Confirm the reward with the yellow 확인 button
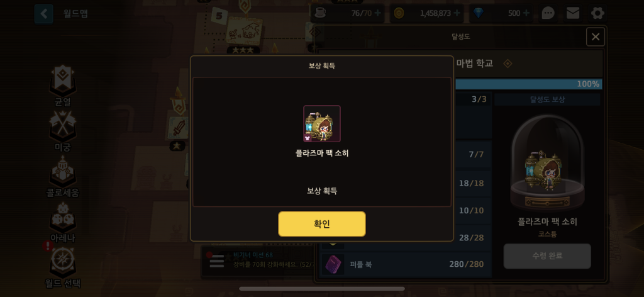The width and height of the screenshot is (644, 297). coord(321,224)
